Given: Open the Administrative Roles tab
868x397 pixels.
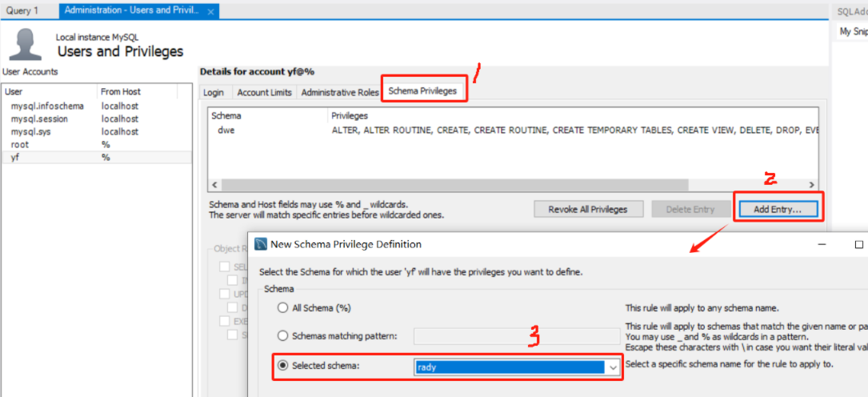Looking at the screenshot, I should tap(340, 93).
